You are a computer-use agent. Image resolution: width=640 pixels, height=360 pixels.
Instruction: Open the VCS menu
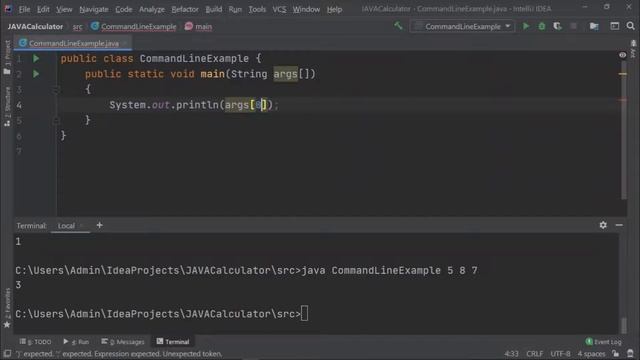coord(279,9)
